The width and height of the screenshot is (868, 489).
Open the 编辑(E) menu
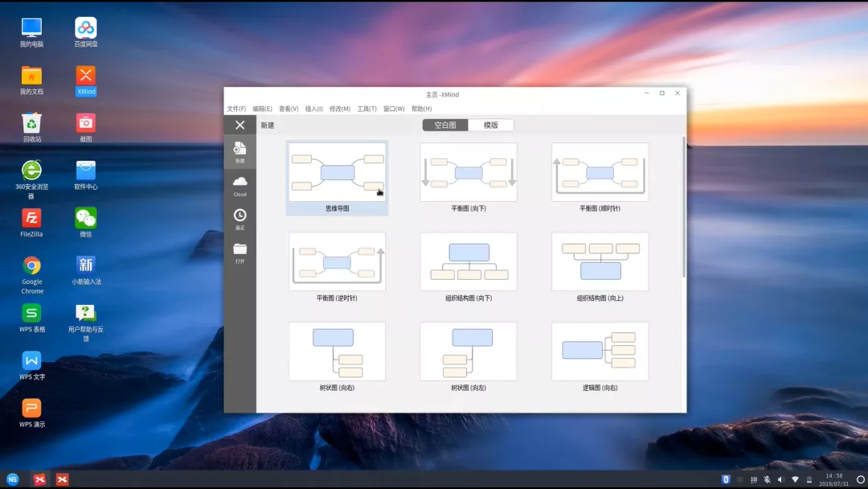point(262,109)
